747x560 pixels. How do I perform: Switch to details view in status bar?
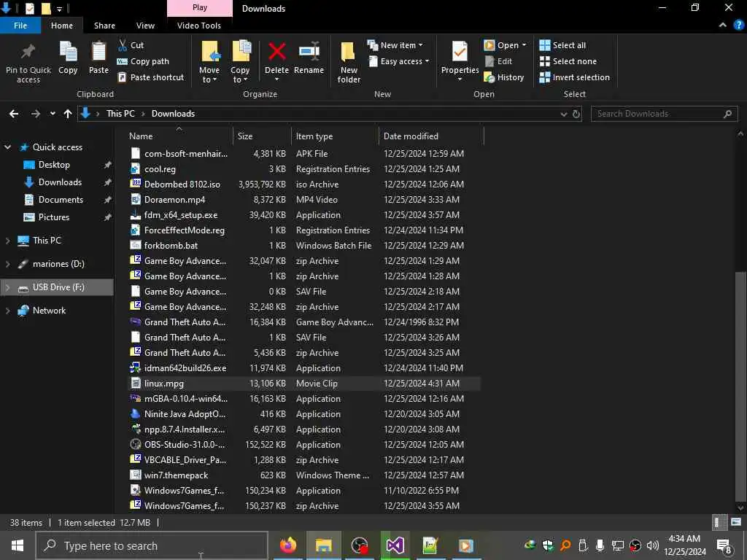[x=718, y=522]
